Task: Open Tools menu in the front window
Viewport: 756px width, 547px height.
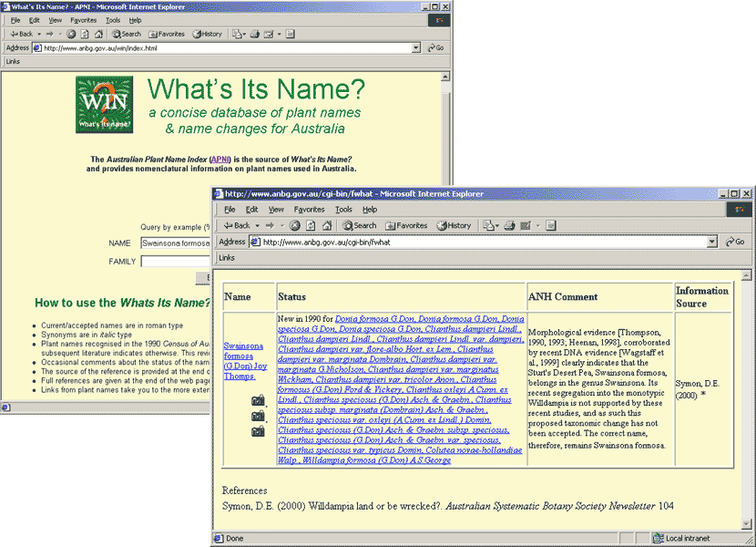Action: (343, 209)
